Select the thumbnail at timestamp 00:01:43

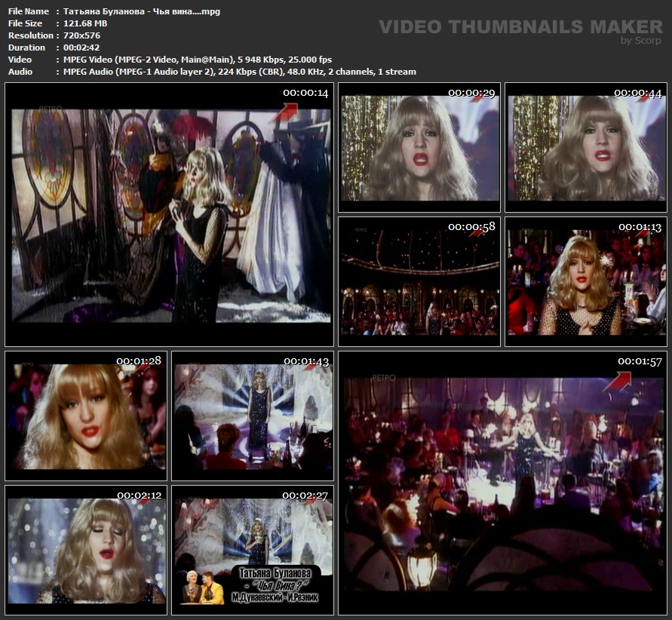pos(253,416)
